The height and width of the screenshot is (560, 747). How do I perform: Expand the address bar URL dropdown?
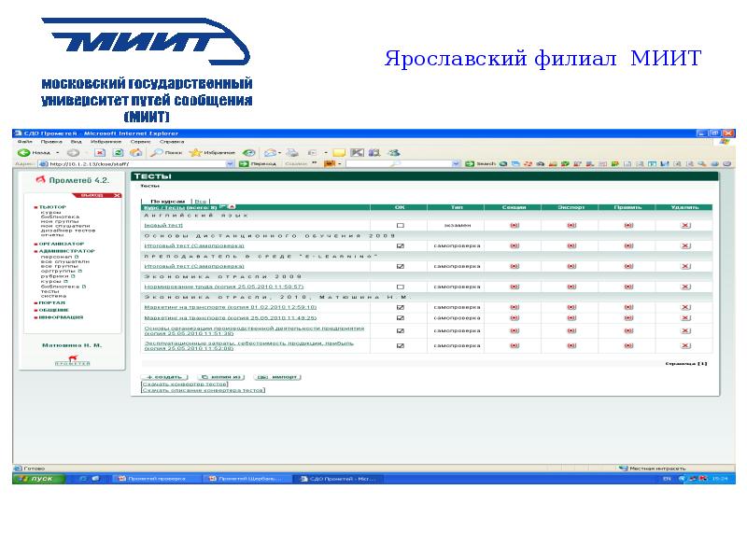[231, 163]
